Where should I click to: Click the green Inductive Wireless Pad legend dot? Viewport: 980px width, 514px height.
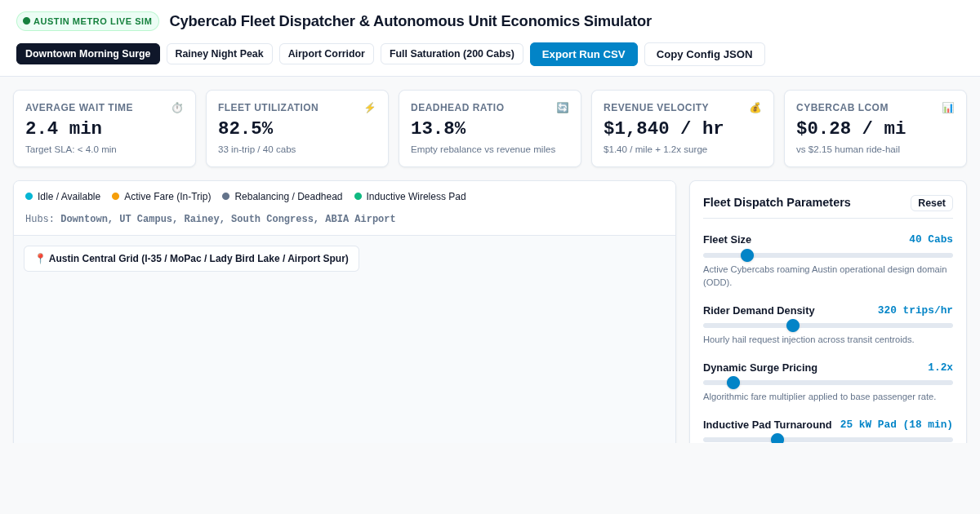[x=359, y=197]
